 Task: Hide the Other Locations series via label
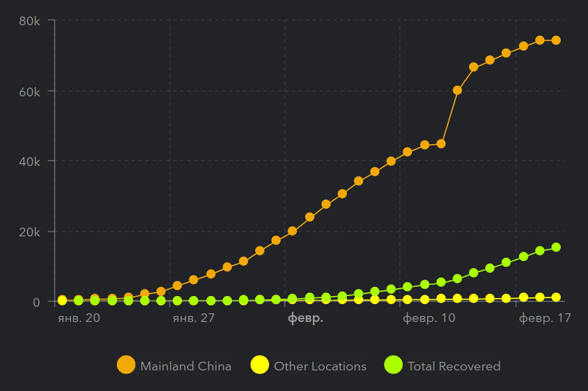tap(320, 366)
